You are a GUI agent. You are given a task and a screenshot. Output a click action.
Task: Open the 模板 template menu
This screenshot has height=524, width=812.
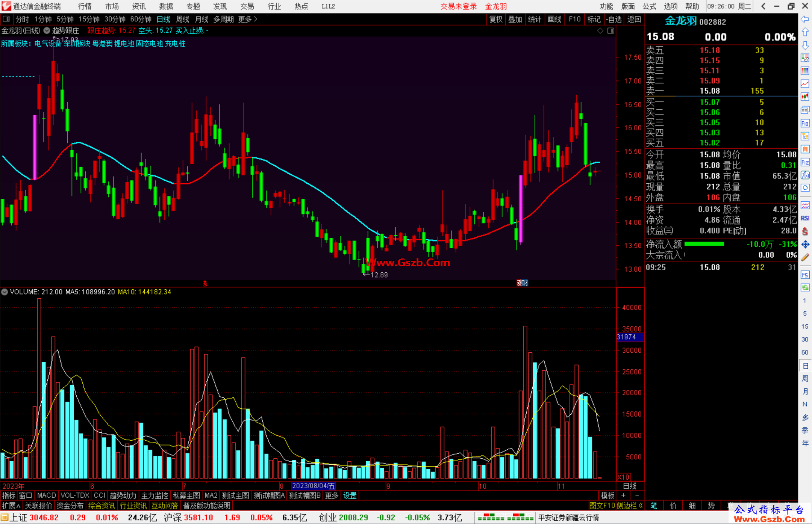[x=607, y=495]
